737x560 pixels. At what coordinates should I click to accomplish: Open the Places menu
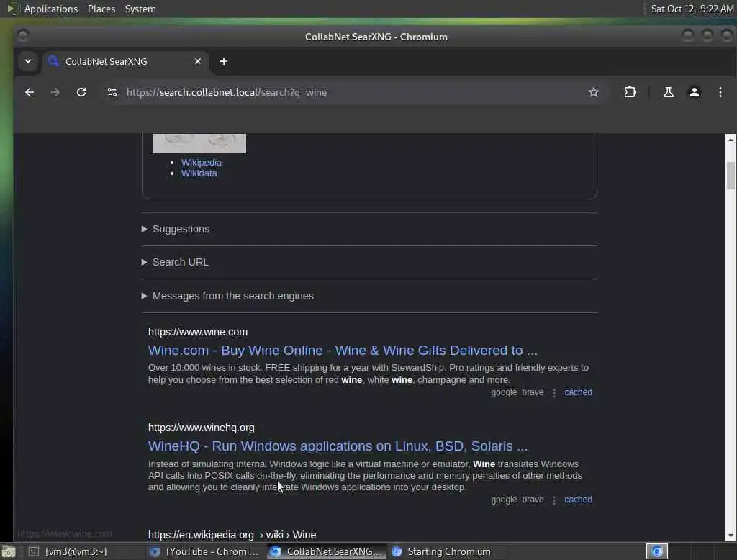coord(101,9)
